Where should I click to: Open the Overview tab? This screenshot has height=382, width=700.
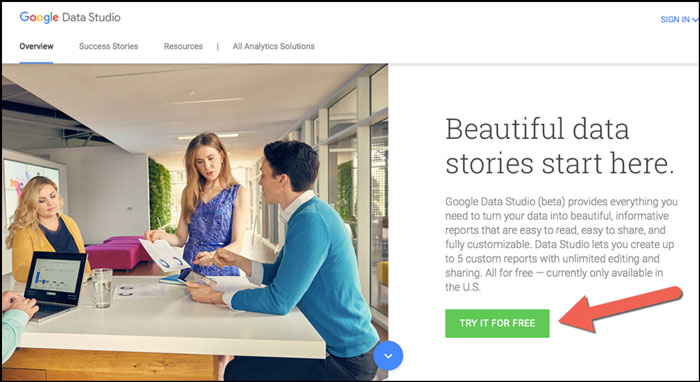point(36,46)
